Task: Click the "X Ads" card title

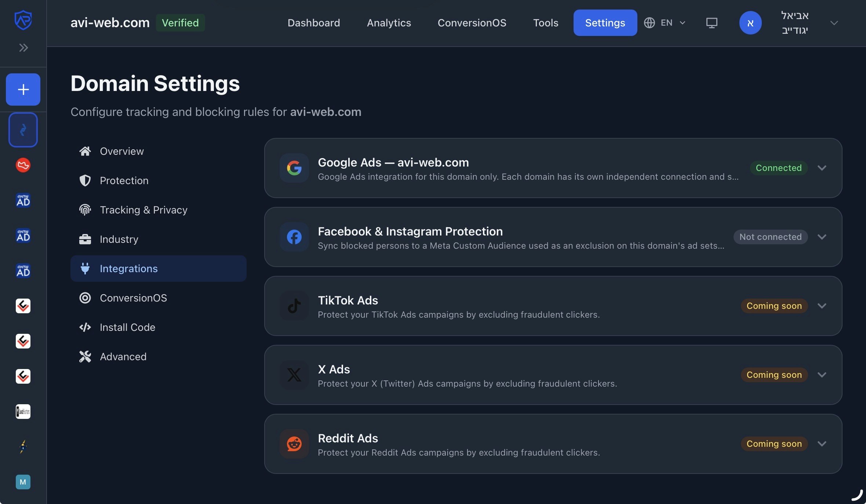Action: (334, 369)
